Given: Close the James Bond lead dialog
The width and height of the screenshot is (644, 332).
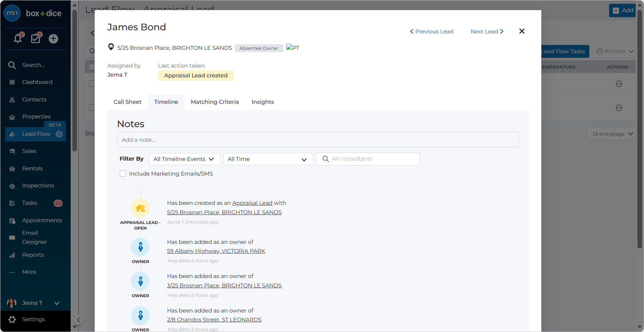Looking at the screenshot, I should 522,31.
